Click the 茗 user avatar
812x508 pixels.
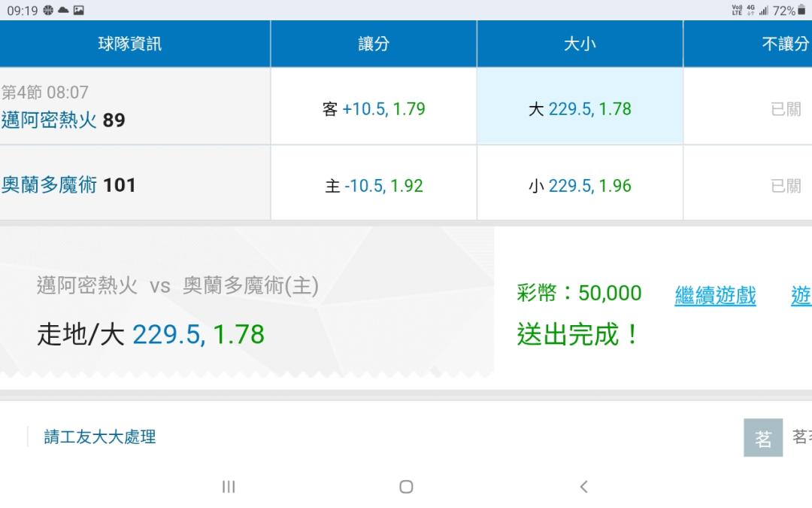pyautogui.click(x=762, y=438)
